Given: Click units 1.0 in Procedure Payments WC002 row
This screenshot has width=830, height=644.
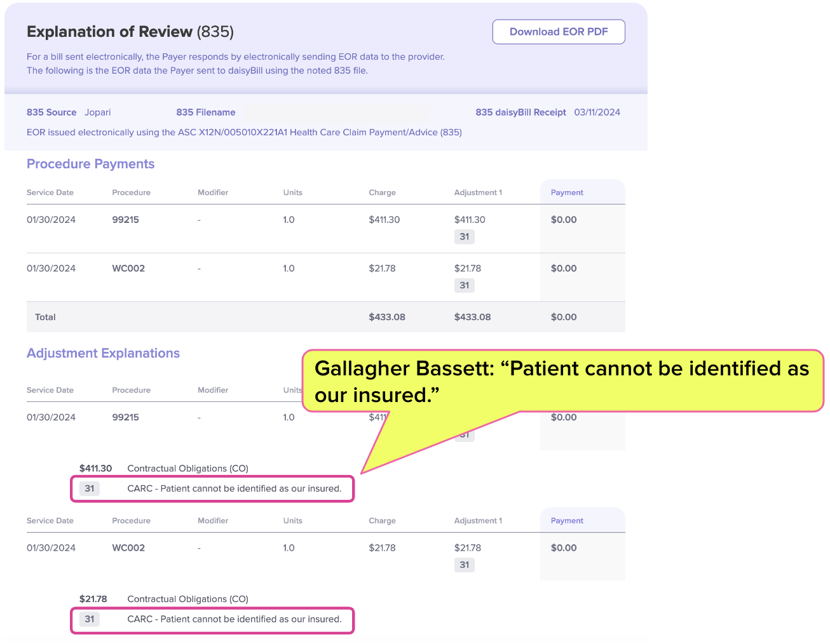Looking at the screenshot, I should 289,269.
